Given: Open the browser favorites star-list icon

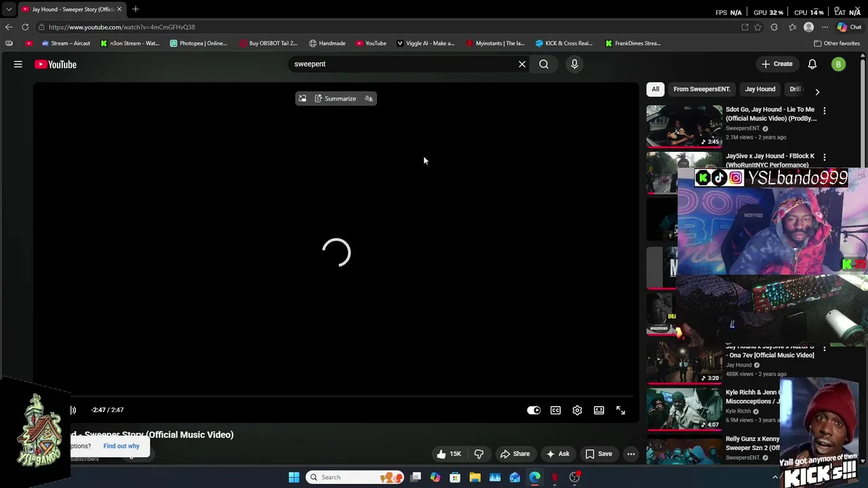Looking at the screenshot, I should click(792, 27).
